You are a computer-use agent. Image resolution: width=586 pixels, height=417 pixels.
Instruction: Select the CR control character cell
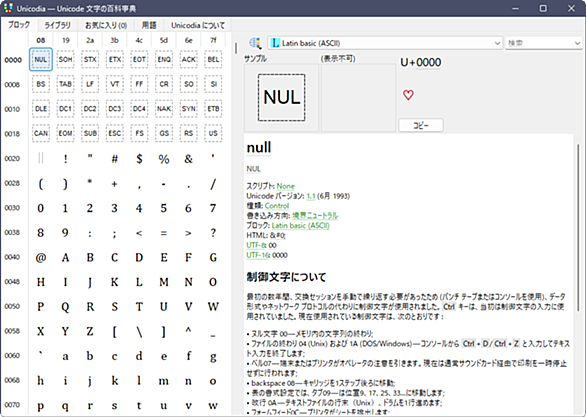[164, 84]
